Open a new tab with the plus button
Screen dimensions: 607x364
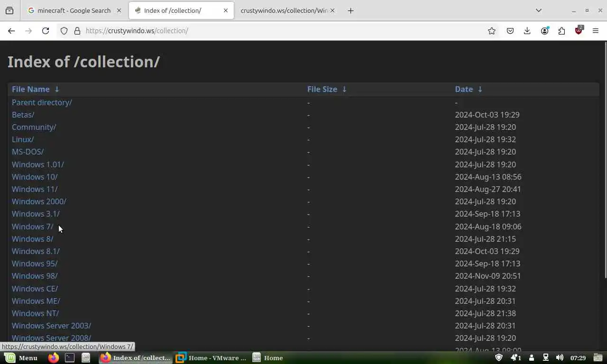pyautogui.click(x=350, y=10)
